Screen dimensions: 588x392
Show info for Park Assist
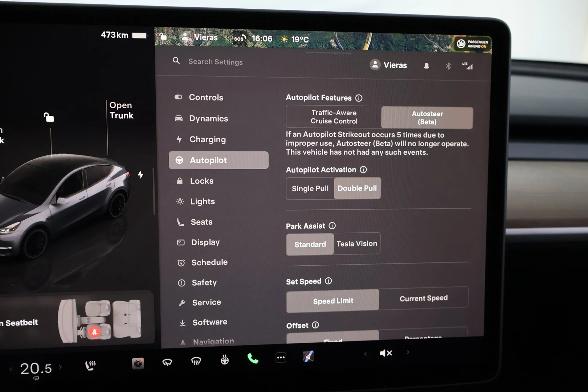(x=332, y=226)
